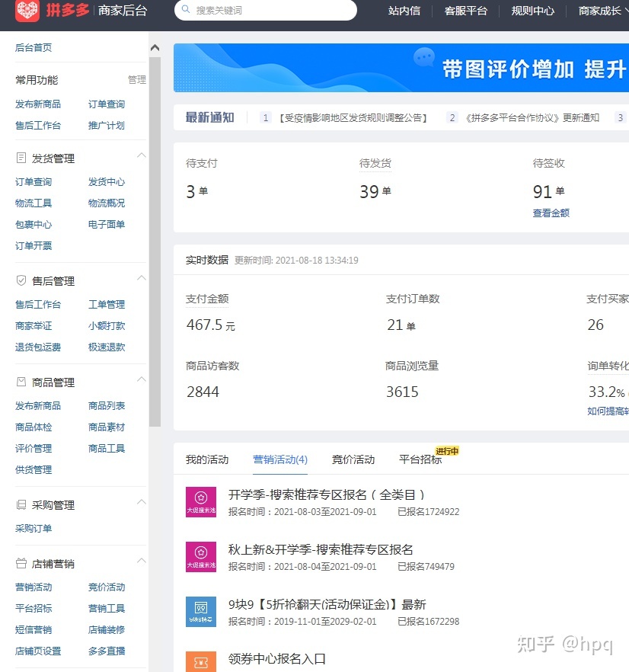Open 客服平台 in top navigation
The width and height of the screenshot is (629, 672).
pyautogui.click(x=466, y=11)
